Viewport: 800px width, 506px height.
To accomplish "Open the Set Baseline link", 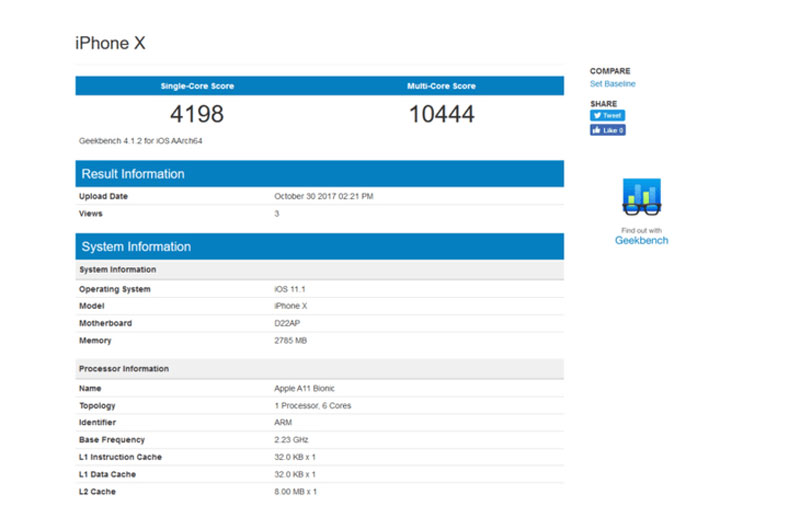I will 612,84.
